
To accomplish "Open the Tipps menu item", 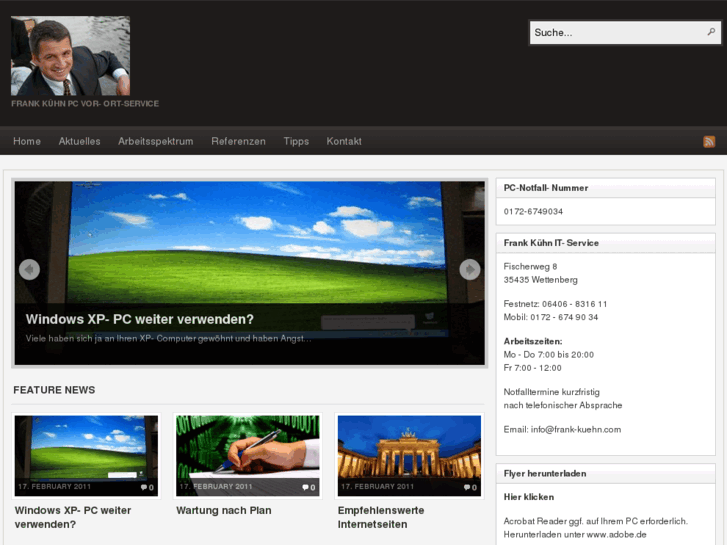I will tap(296, 141).
